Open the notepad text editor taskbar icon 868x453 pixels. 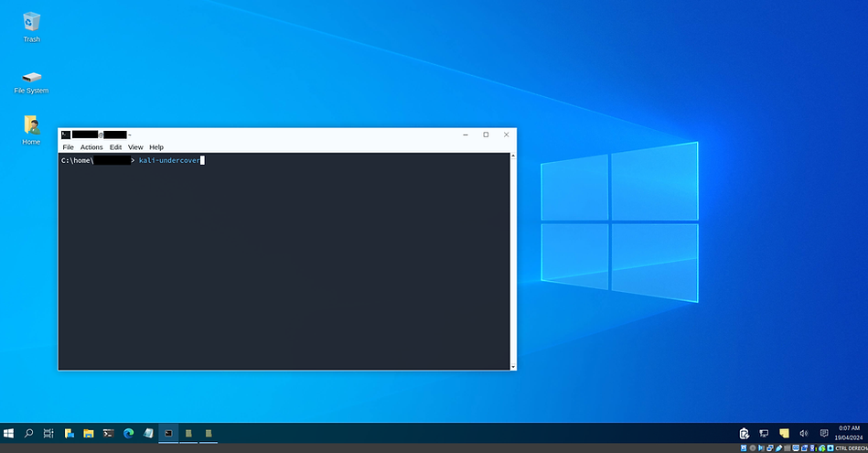pyautogui.click(x=148, y=433)
